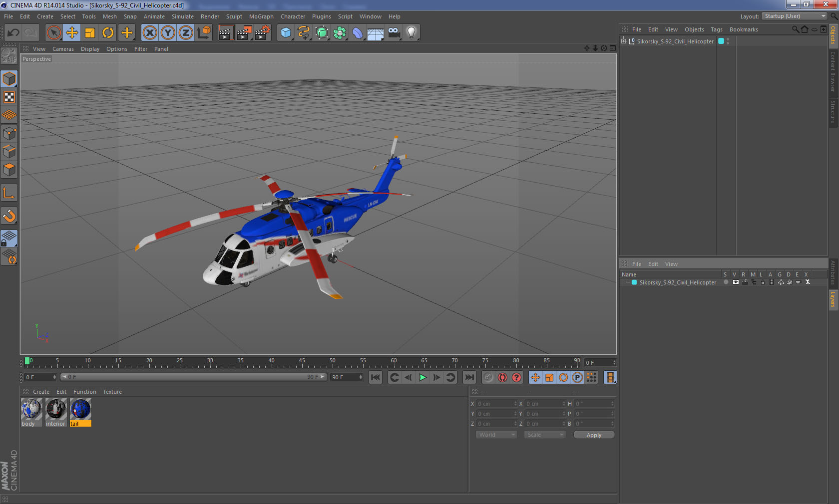Image resolution: width=839 pixels, height=504 pixels.
Task: Expand Sikorsky_S-92_Civil_Helicopter object tree
Action: coord(624,41)
